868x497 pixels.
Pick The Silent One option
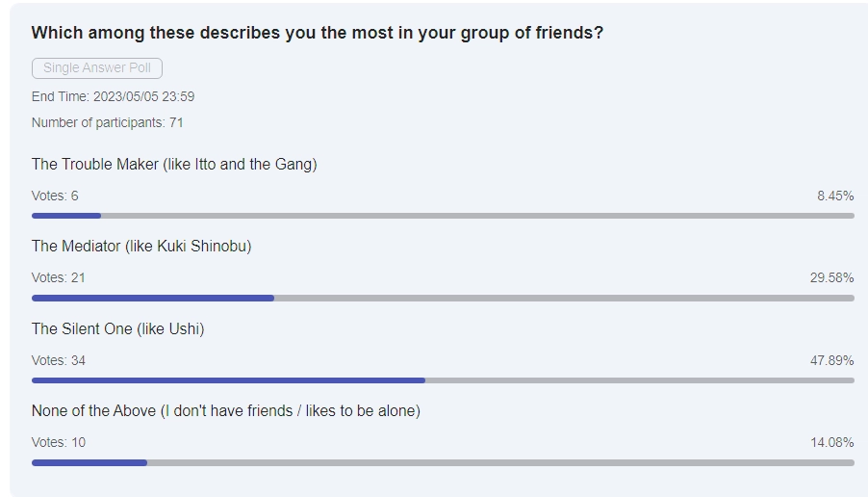click(x=118, y=328)
